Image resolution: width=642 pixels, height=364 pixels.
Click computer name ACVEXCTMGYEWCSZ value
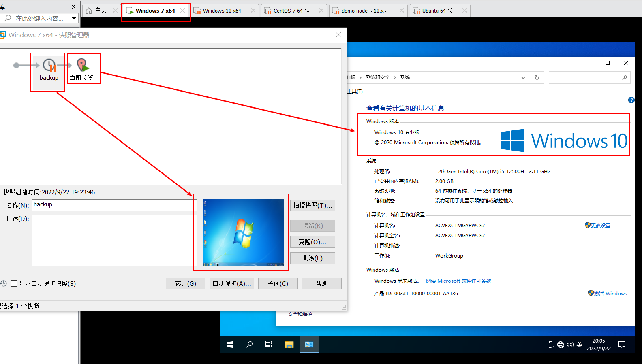click(x=460, y=225)
